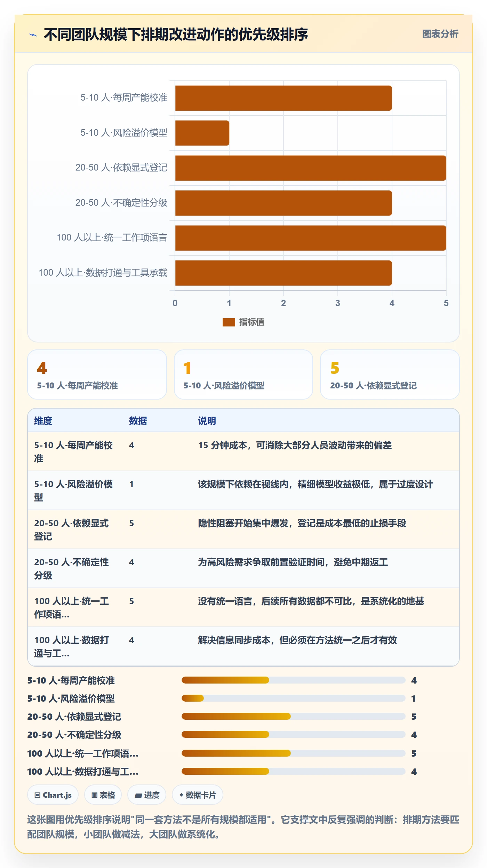487x868 pixels.
Task: Open the data card showing value 1
Action: (x=243, y=374)
